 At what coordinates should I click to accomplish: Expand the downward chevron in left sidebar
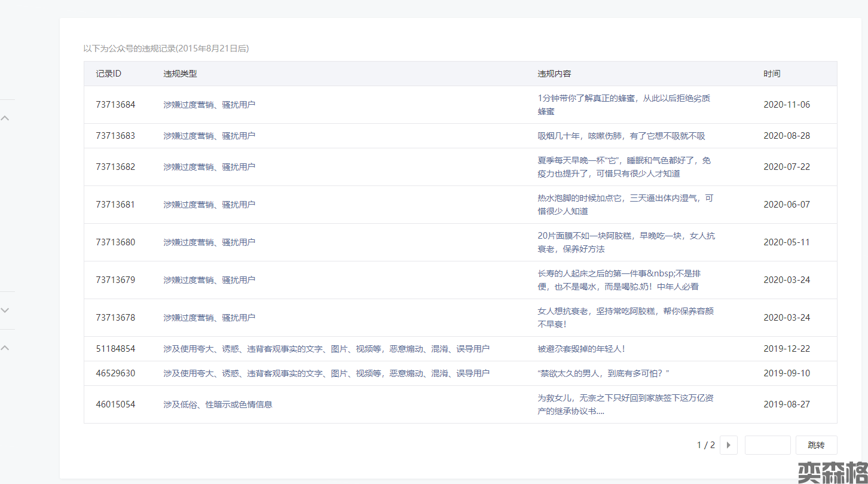(5, 311)
